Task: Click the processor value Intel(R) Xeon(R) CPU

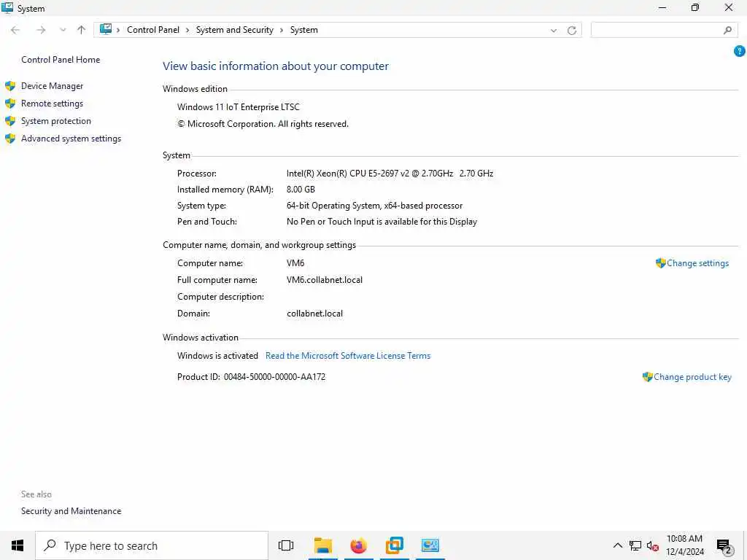Action: tap(390, 174)
